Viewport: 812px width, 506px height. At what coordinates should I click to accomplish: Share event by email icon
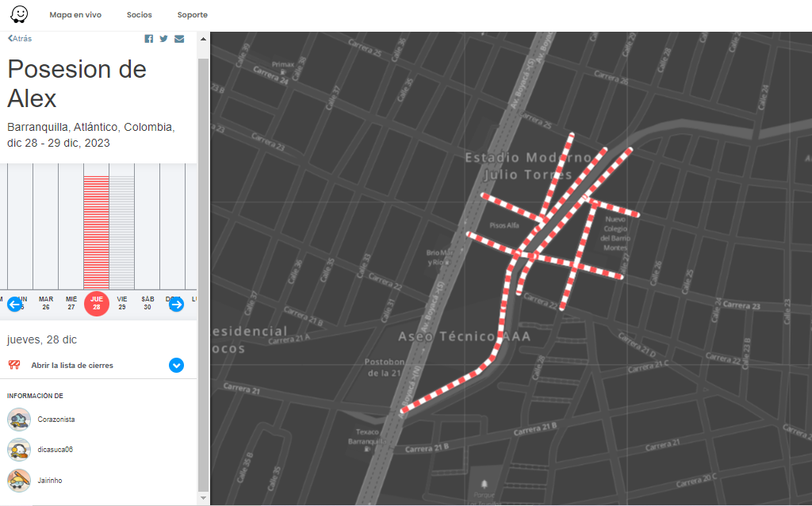point(179,39)
